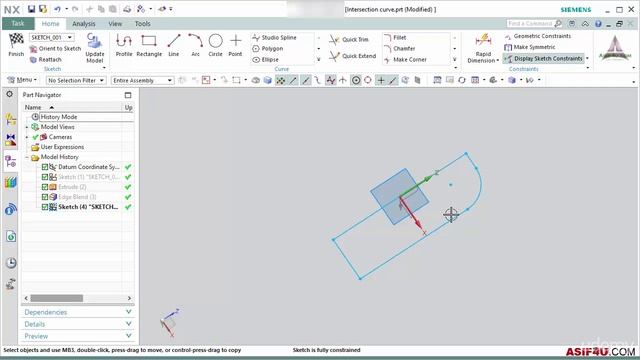Collapse the Model History tree node
The width and height of the screenshot is (640, 360).
(x=27, y=157)
